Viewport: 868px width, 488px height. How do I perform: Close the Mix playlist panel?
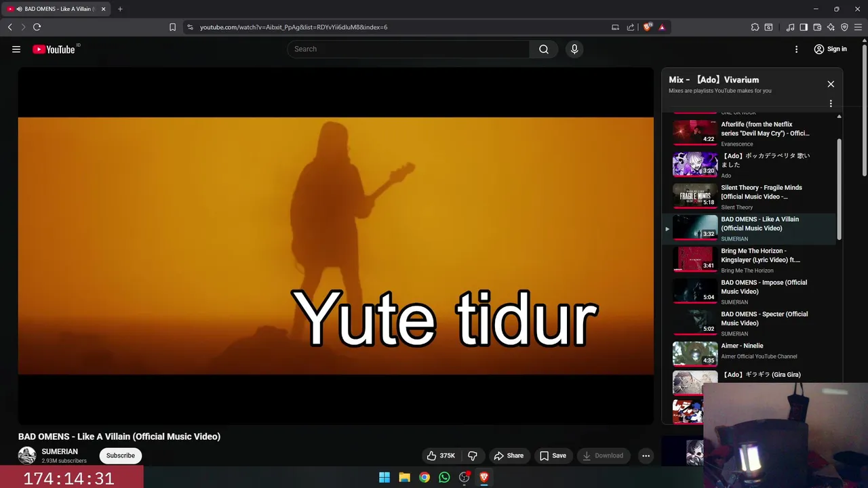[x=831, y=84]
